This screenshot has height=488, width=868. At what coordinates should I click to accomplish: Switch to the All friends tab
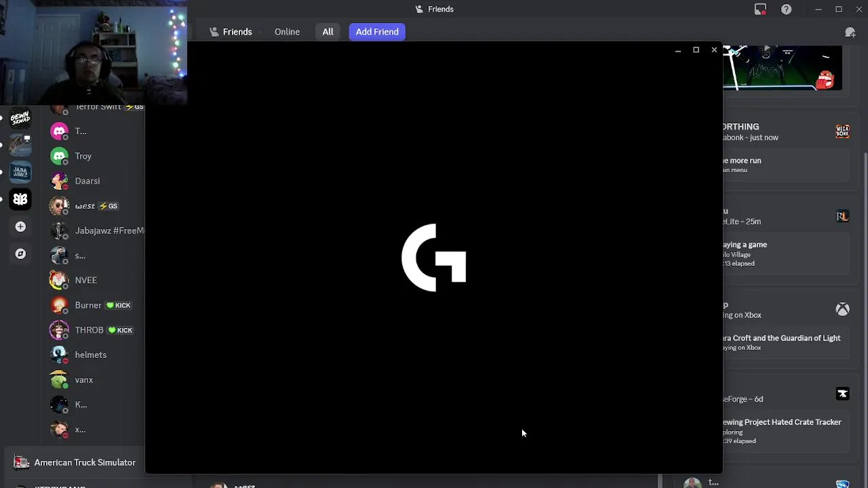click(328, 32)
